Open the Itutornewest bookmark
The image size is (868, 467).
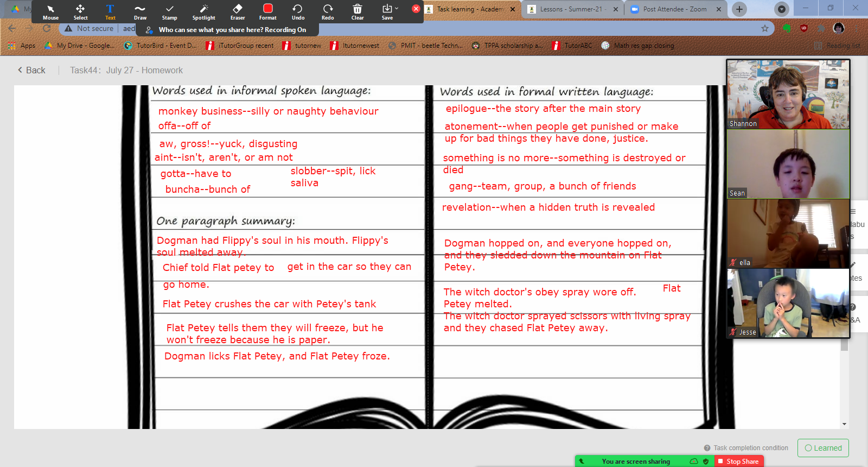tap(355, 46)
